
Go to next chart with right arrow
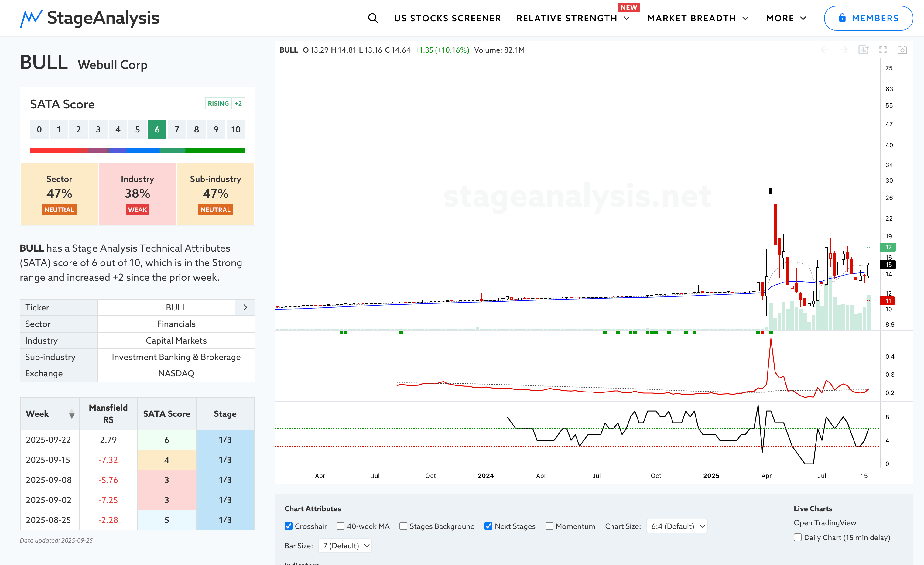[x=844, y=50]
